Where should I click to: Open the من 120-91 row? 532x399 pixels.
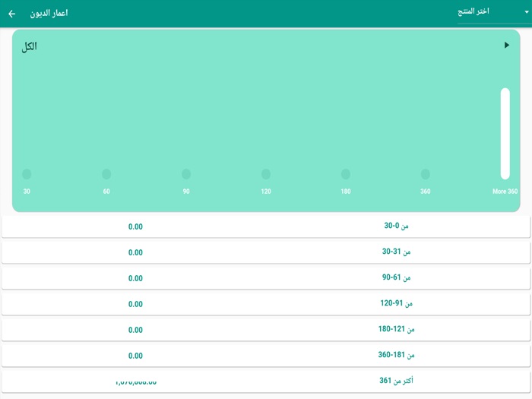266,304
